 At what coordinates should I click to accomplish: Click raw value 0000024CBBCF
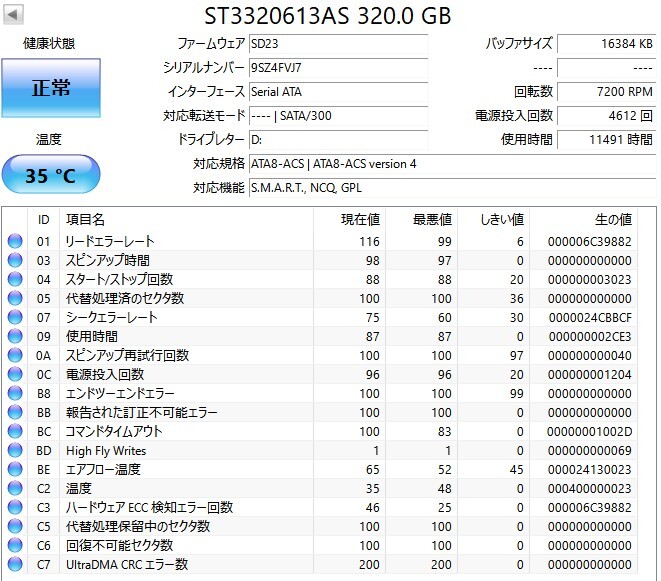(x=590, y=317)
